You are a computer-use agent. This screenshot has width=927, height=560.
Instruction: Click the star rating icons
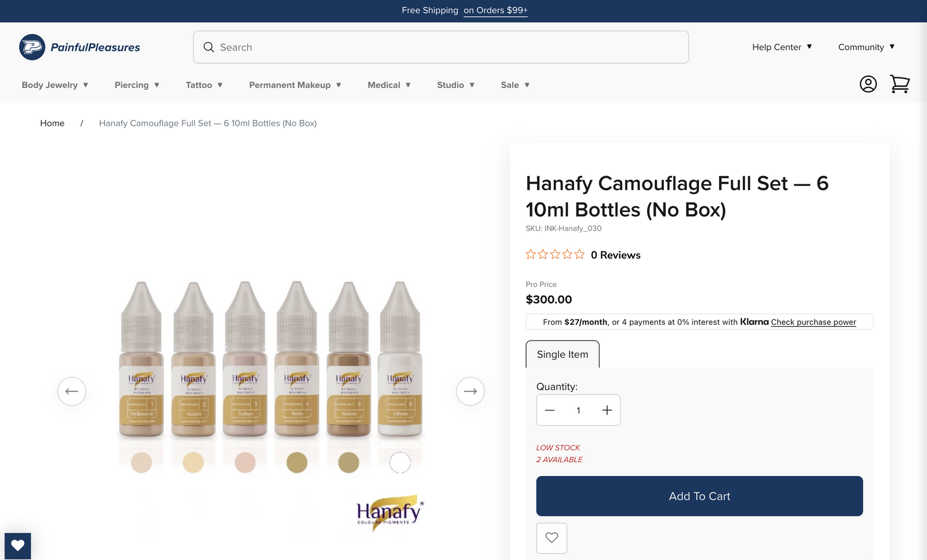click(555, 254)
